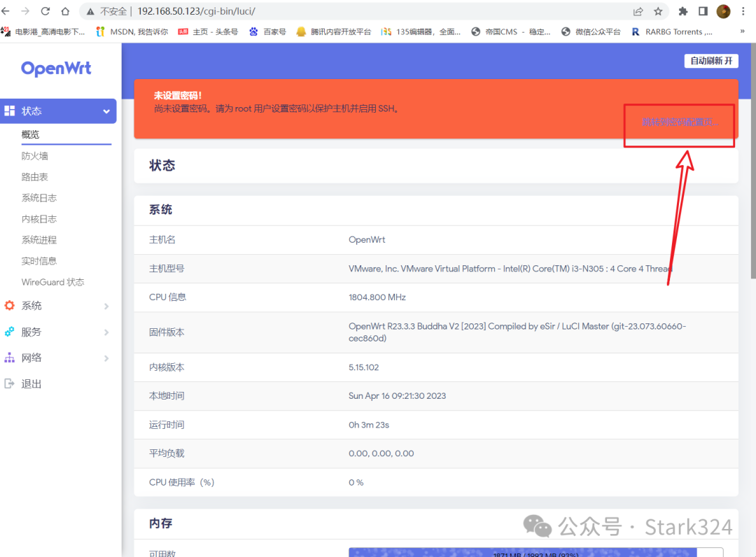756x557 pixels.
Task: Open the 帝国CMS bookmark
Action: click(510, 31)
